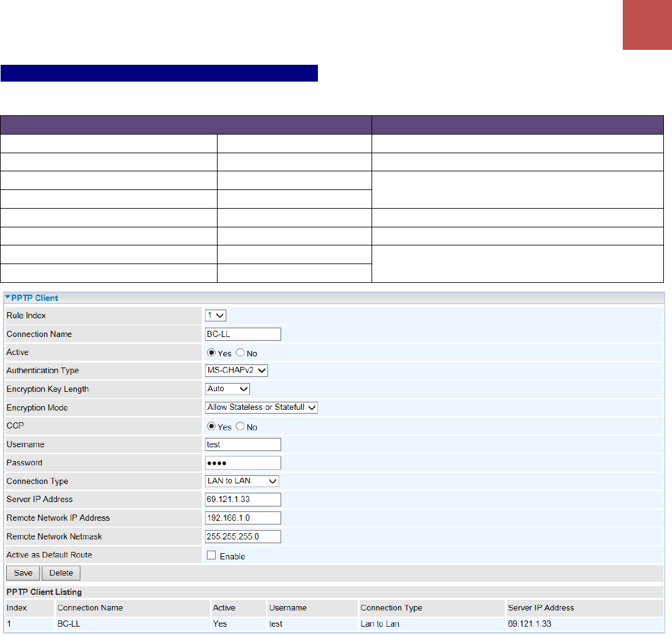Click the 'Lan to Lan' listing cell
Screen dimensions: 672x636
coord(380,624)
